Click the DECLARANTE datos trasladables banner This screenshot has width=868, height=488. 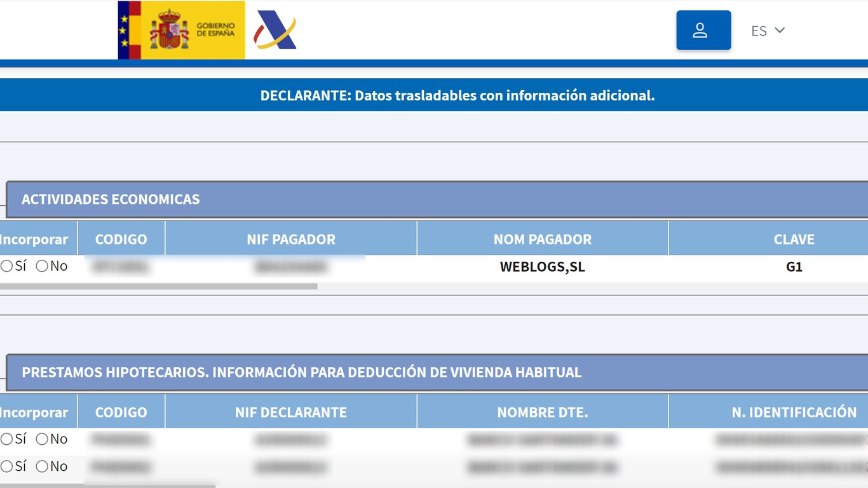(457, 95)
